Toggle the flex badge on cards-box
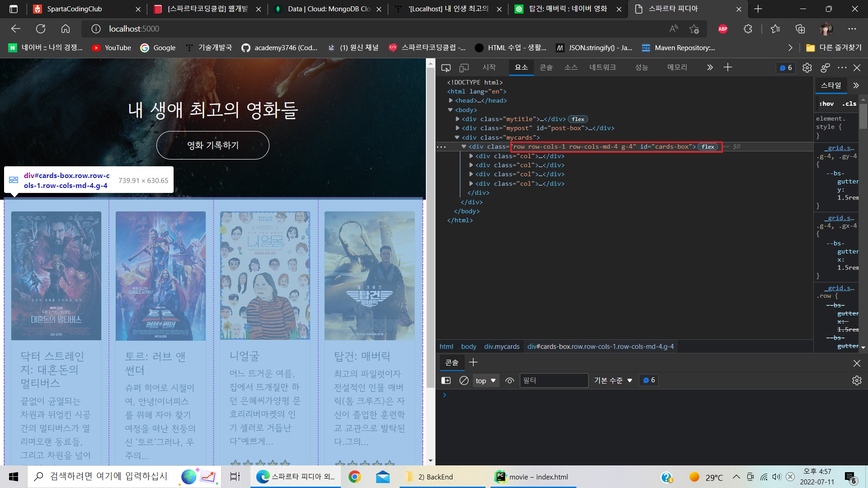The height and width of the screenshot is (488, 868). tap(708, 147)
